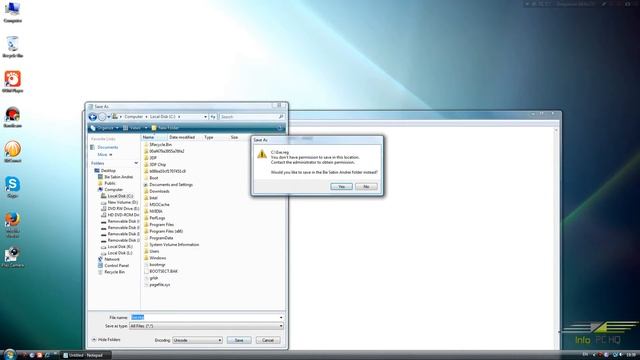This screenshot has height=360, width=640.
Task: Select the Program Files (x86) folder
Action: tap(163, 231)
